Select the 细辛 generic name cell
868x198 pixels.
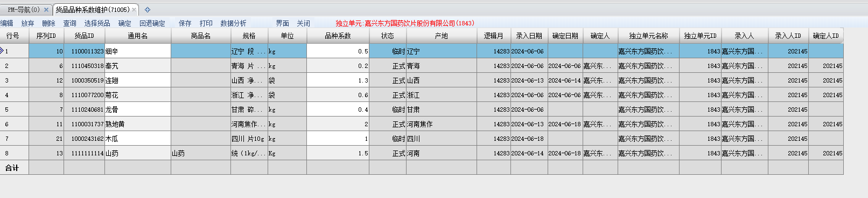coord(138,51)
